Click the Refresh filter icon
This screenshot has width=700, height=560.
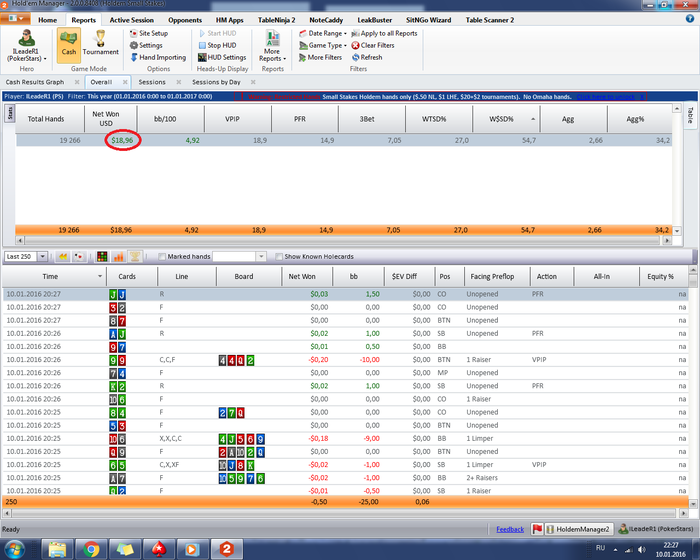pyautogui.click(x=355, y=57)
